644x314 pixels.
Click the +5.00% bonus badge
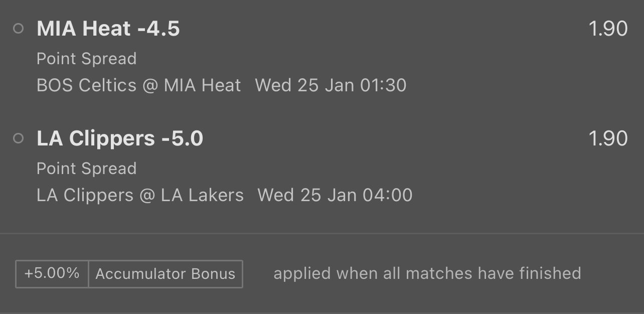click(x=52, y=274)
